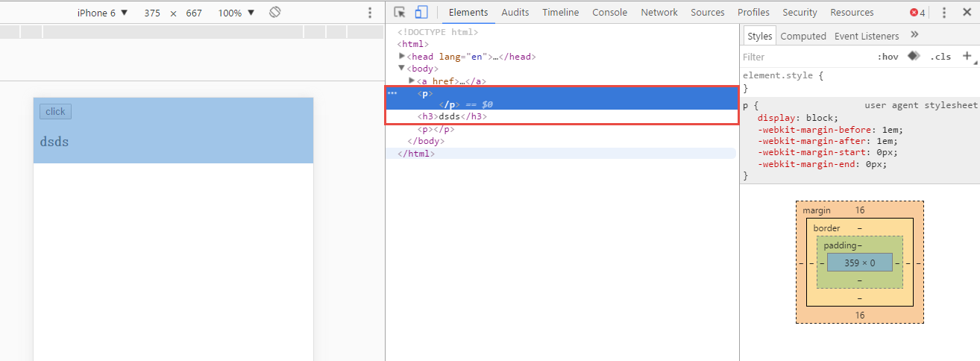Viewport: 980px width, 361px height.
Task: Switch to the Audits tab
Action: coord(515,13)
